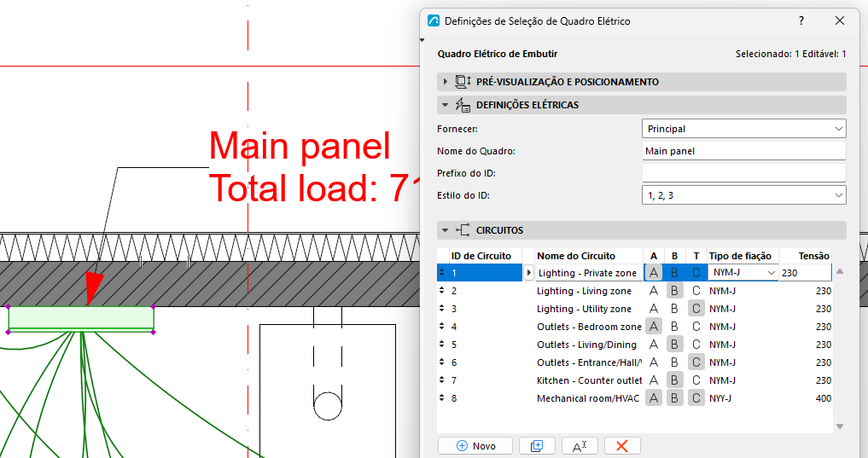This screenshot has height=458, width=868.
Task: Click the arrow button beside circuit 1 name
Action: (x=528, y=273)
